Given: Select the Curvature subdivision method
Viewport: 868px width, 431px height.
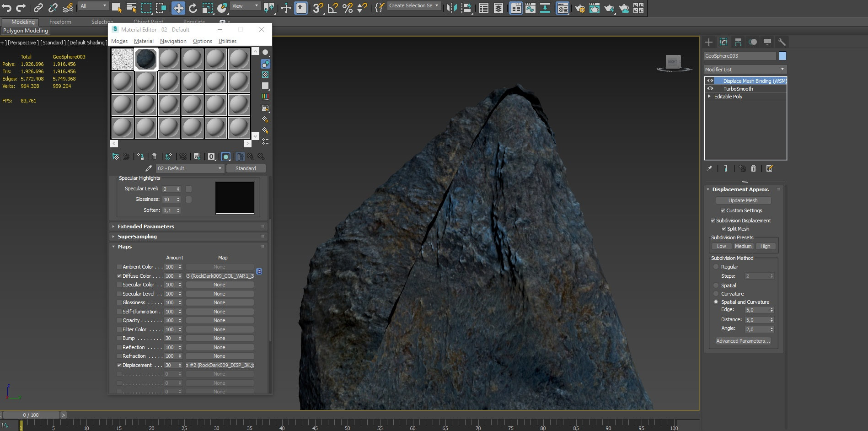Looking at the screenshot, I should pos(716,294).
